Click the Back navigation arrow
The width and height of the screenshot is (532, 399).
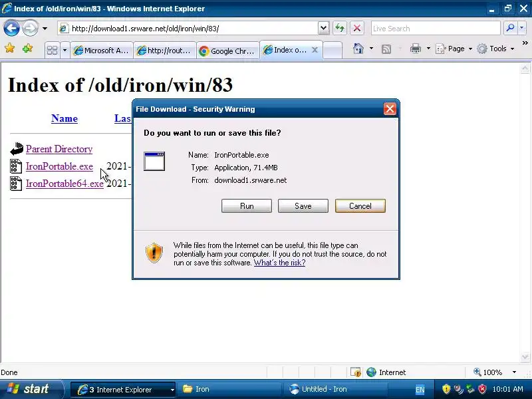(11, 28)
